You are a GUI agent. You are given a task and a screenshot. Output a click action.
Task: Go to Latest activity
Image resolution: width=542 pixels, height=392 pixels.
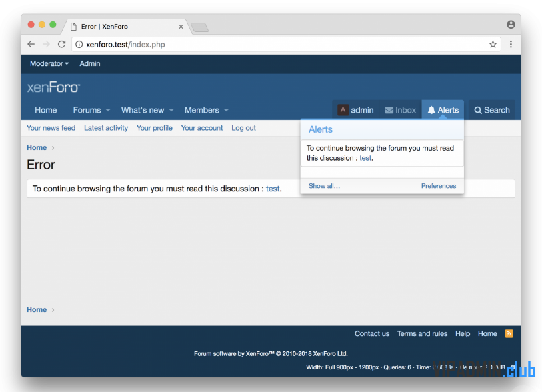point(106,128)
